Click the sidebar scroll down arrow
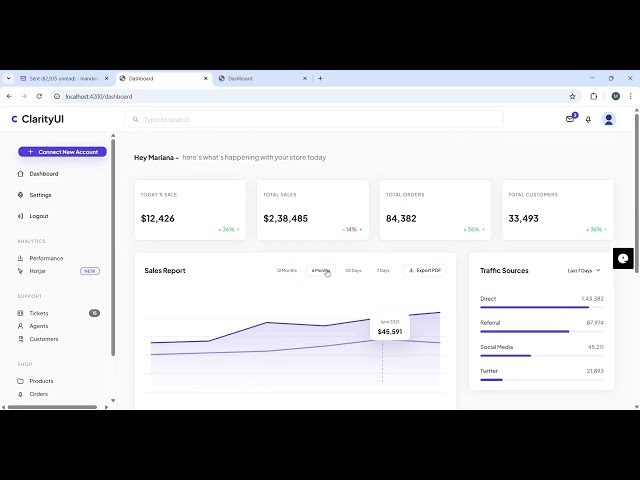640x480 pixels. (113, 401)
